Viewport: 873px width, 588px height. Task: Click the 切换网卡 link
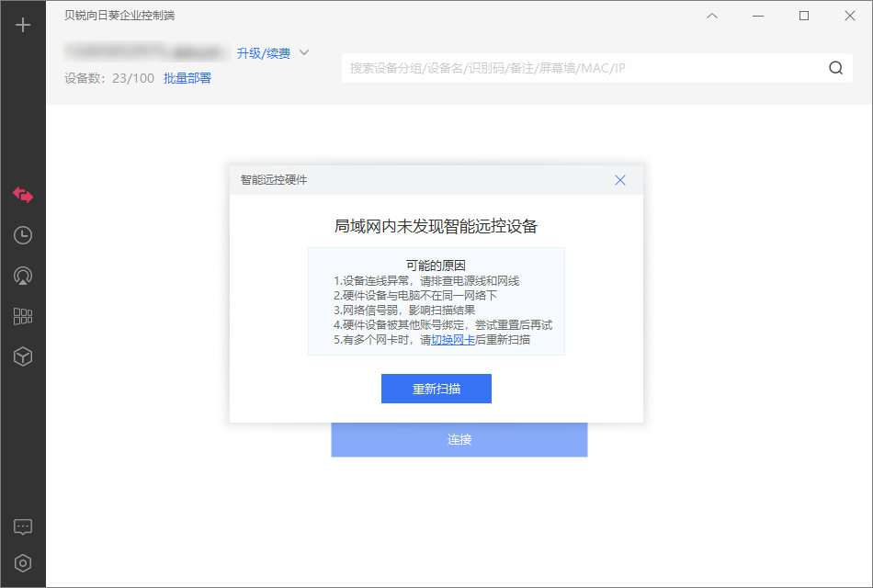[453, 340]
